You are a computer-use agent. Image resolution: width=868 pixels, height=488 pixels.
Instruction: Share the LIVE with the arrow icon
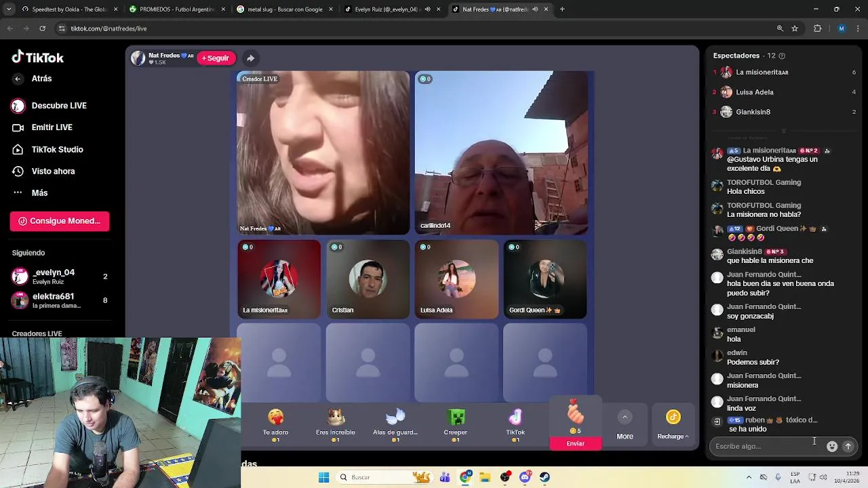tap(250, 58)
